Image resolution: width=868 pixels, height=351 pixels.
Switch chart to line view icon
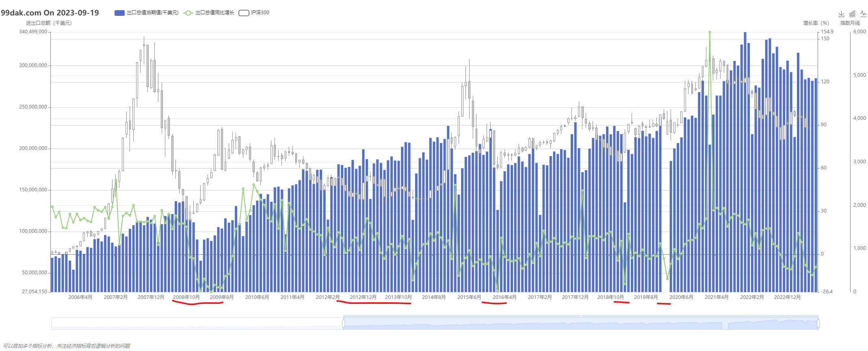point(863,14)
